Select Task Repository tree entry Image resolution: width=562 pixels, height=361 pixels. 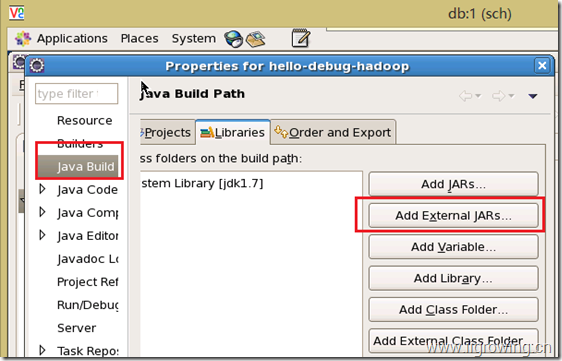click(x=87, y=351)
